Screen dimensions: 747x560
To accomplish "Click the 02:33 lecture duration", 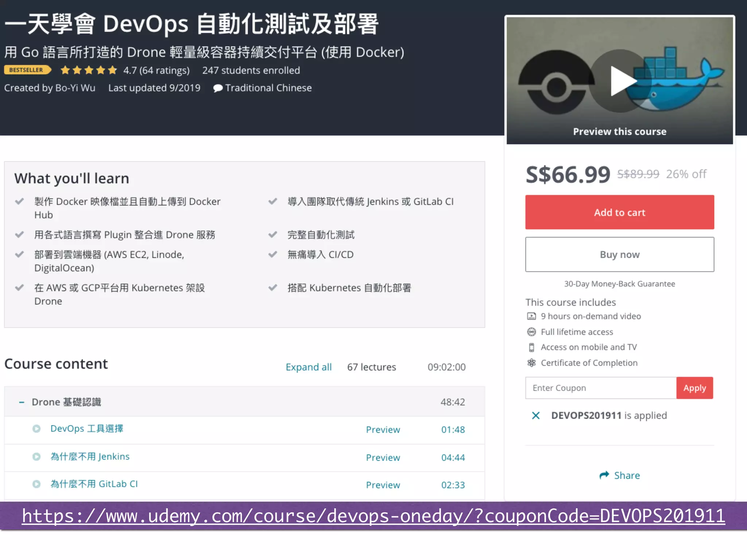I will pyautogui.click(x=453, y=485).
